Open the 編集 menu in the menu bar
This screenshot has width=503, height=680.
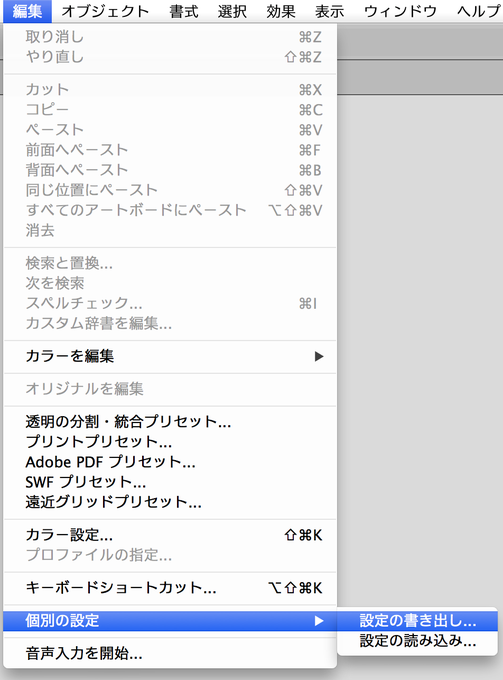pyautogui.click(x=27, y=11)
